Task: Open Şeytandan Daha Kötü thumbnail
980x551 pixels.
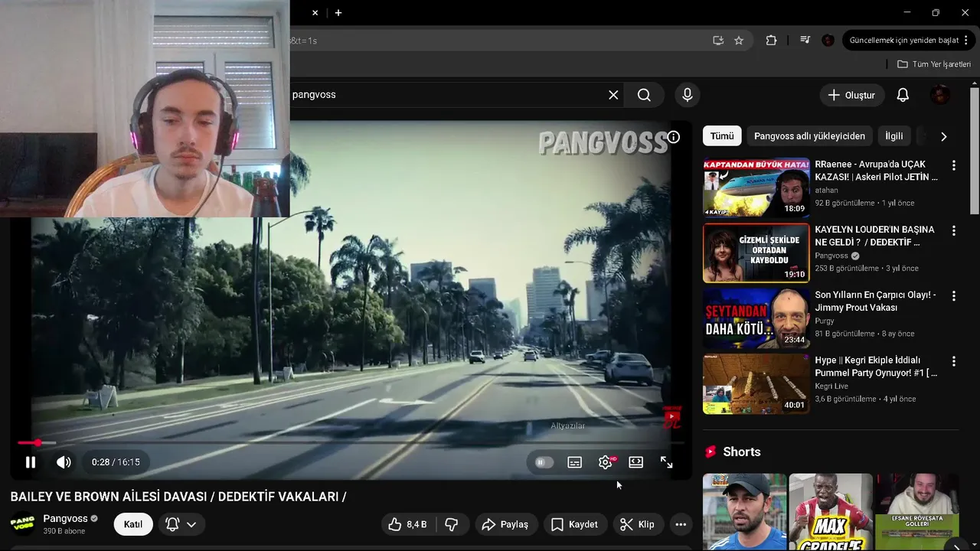Action: (756, 318)
